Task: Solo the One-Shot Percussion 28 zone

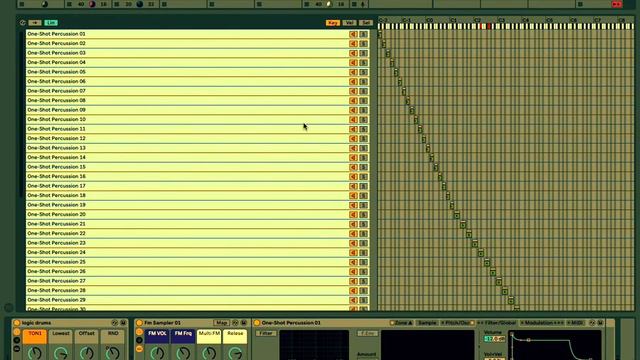Action: [x=364, y=291]
